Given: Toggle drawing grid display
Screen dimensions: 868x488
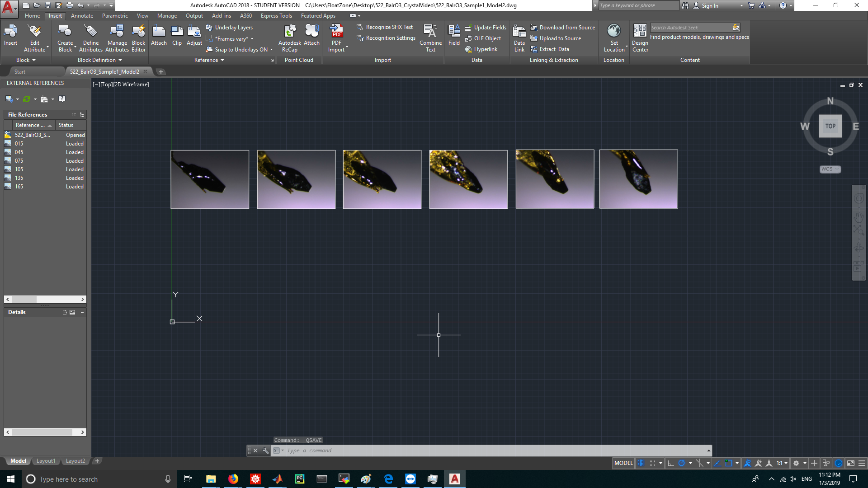Looking at the screenshot, I should click(641, 463).
